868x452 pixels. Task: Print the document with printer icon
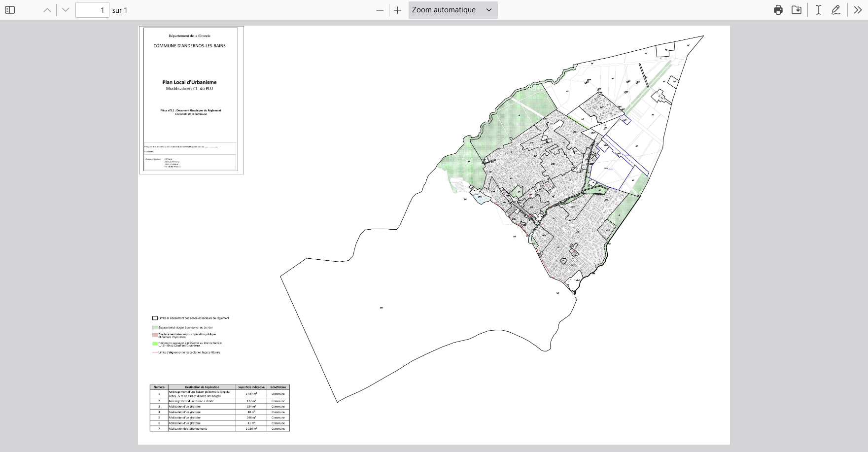tap(778, 10)
